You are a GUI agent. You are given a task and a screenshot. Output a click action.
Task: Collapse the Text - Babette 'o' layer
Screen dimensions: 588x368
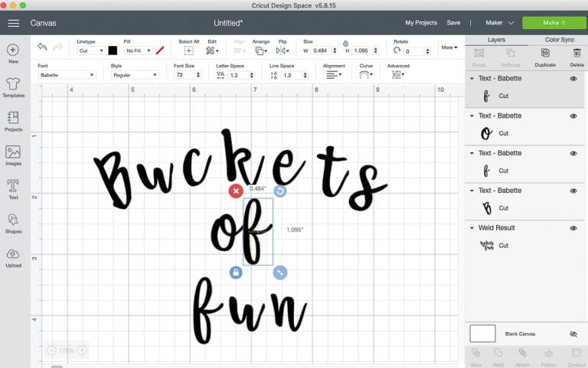pyautogui.click(x=472, y=116)
